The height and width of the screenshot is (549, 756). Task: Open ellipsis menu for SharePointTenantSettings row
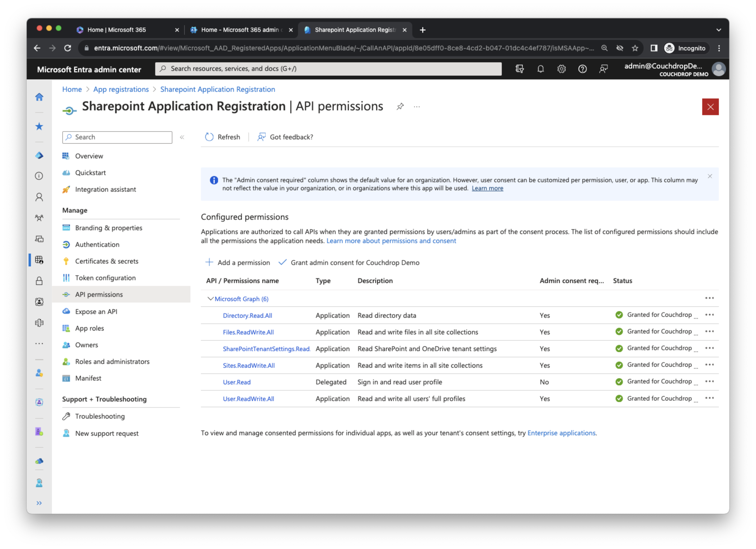click(709, 348)
